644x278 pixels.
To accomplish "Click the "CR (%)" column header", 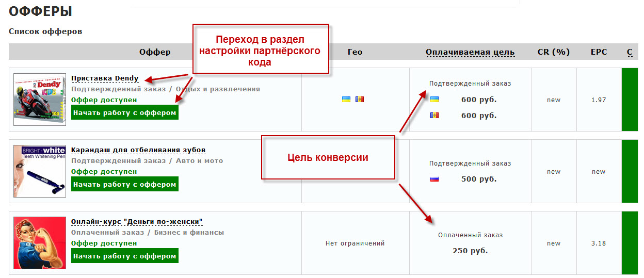I will pyautogui.click(x=553, y=52).
